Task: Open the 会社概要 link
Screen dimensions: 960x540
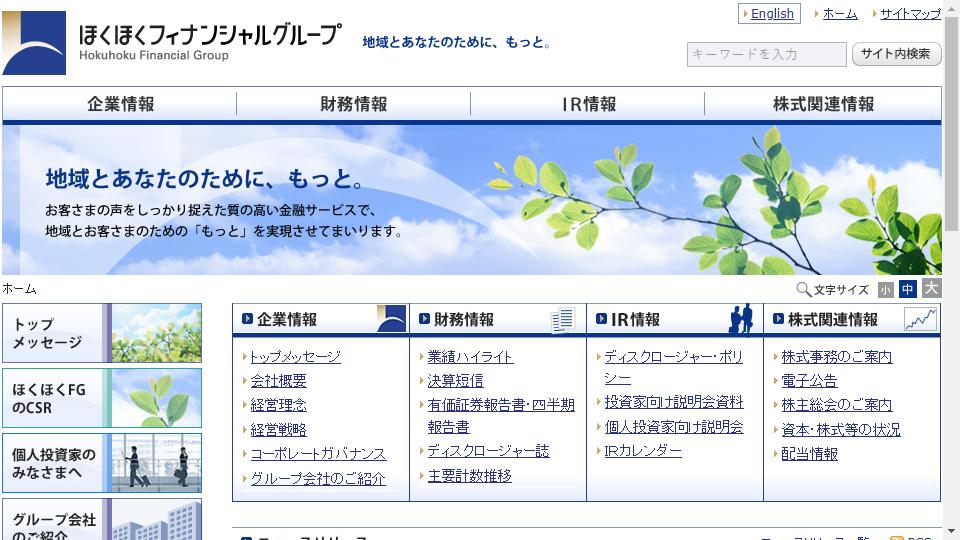Action: pyautogui.click(x=278, y=381)
